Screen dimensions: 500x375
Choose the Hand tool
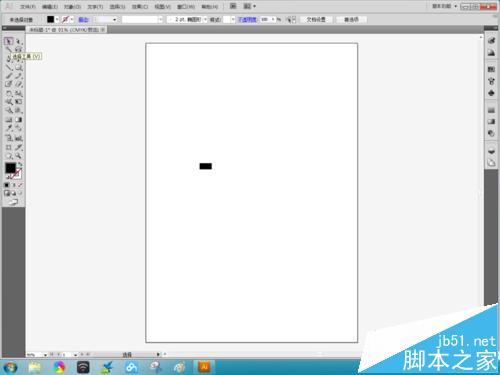(x=9, y=156)
